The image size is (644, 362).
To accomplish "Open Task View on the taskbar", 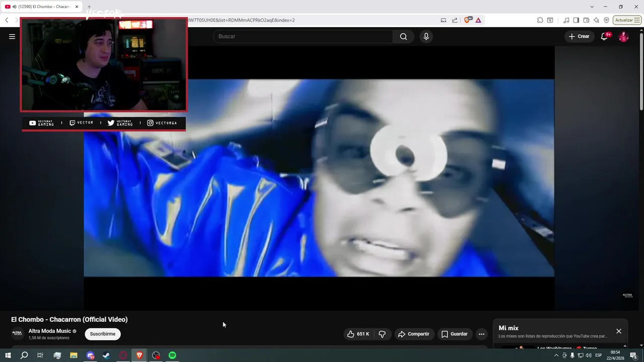I will (x=40, y=355).
